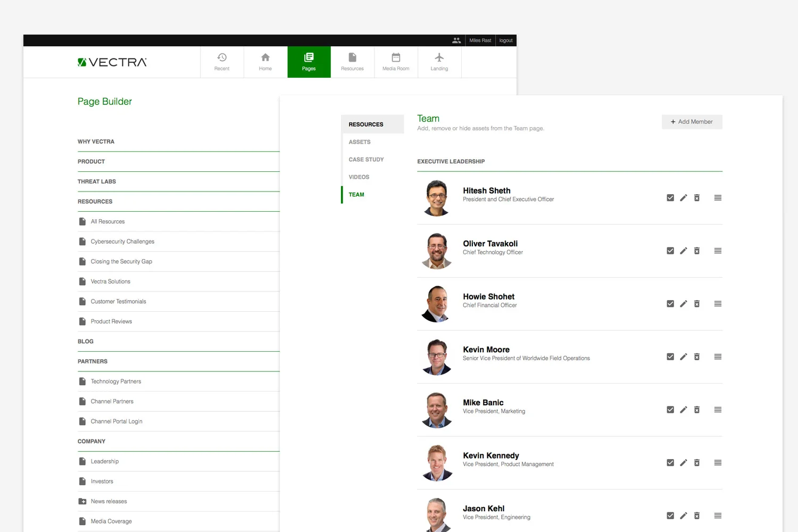Edit Mike Banic with the pencil icon

click(684, 410)
